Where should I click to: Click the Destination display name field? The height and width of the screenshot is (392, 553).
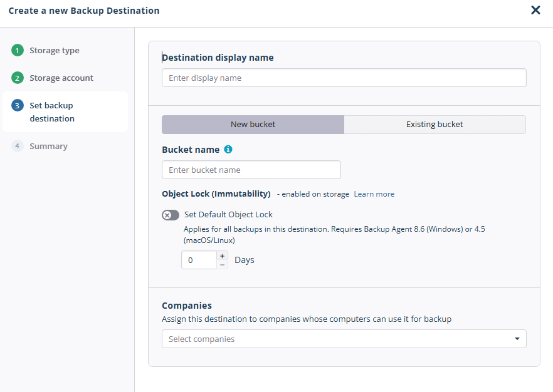344,78
